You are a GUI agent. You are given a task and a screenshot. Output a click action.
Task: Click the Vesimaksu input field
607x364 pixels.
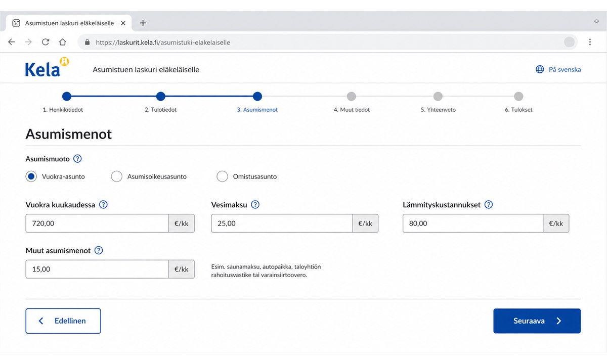point(282,223)
